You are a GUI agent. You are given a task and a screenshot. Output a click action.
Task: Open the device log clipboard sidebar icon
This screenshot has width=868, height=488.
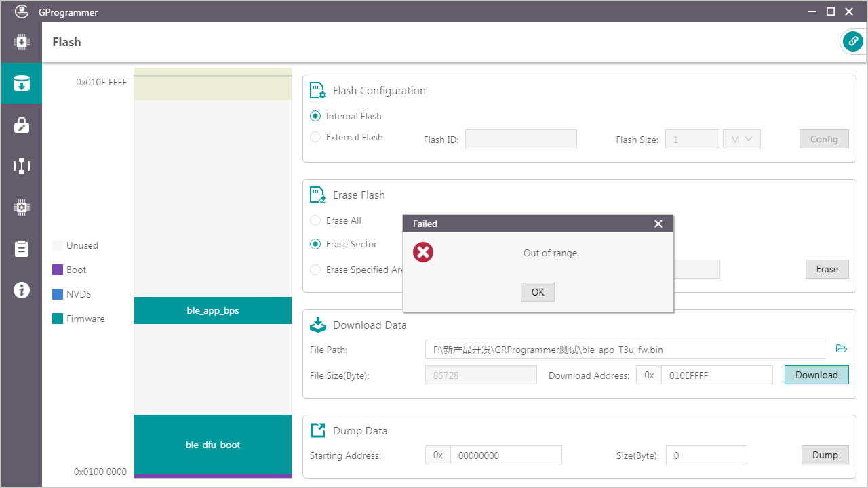pyautogui.click(x=21, y=249)
